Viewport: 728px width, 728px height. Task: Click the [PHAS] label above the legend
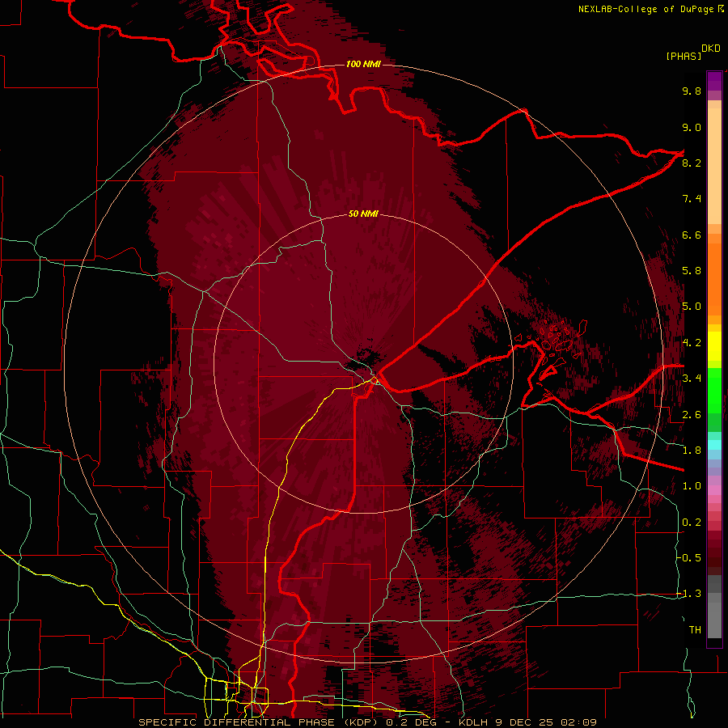(x=684, y=56)
